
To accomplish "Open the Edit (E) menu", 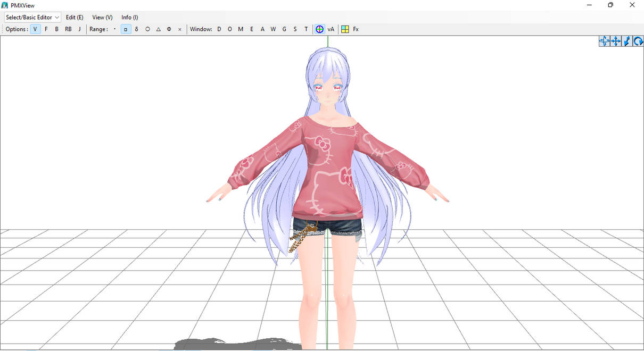I will [75, 17].
